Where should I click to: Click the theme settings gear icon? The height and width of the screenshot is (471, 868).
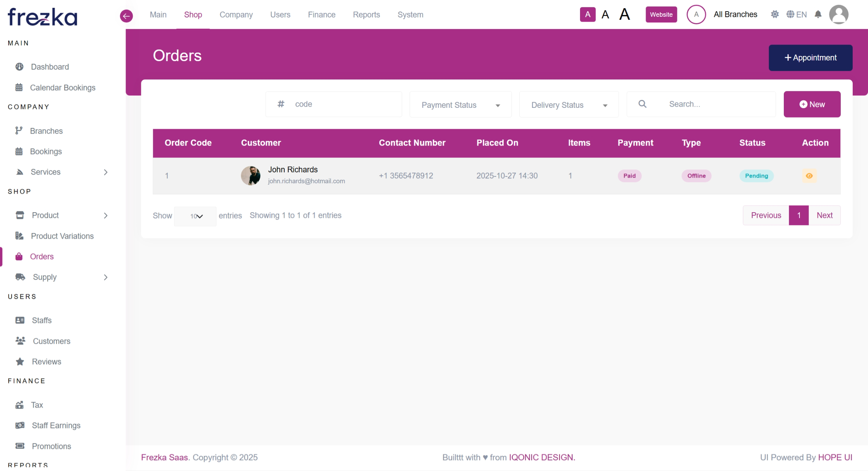775,15
